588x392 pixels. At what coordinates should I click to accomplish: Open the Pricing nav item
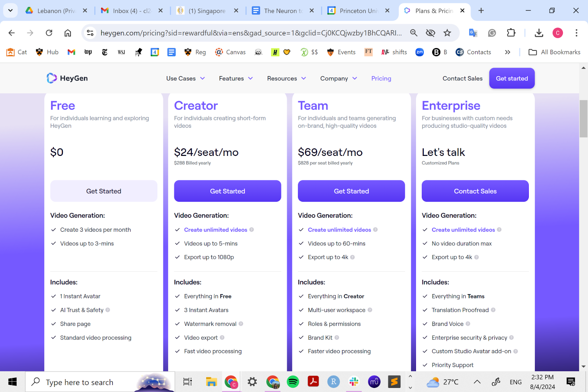(381, 78)
